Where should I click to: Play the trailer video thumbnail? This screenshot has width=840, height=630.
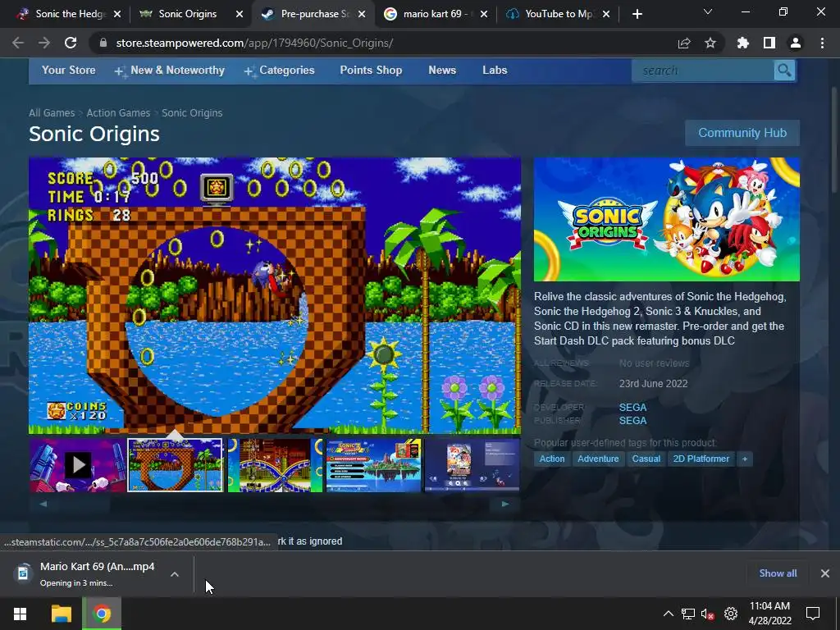(x=78, y=465)
